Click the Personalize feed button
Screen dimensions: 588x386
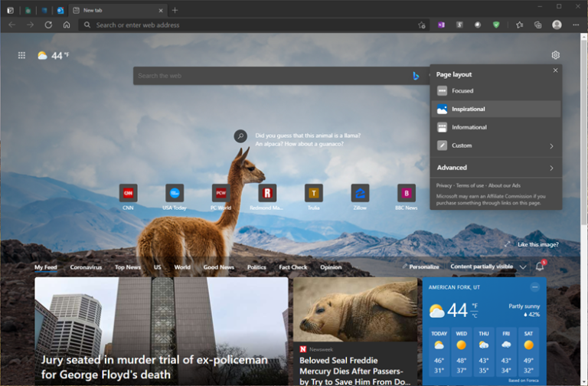point(421,267)
